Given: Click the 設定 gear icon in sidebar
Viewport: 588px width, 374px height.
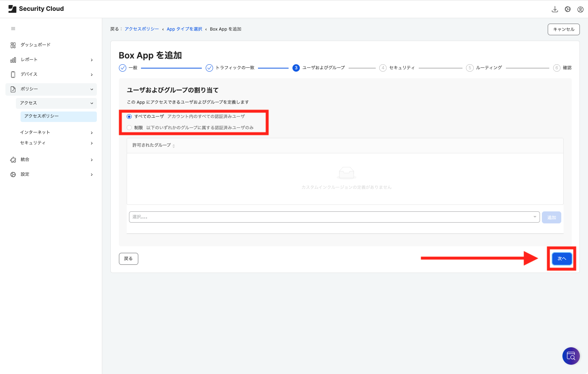Looking at the screenshot, I should pos(13,174).
